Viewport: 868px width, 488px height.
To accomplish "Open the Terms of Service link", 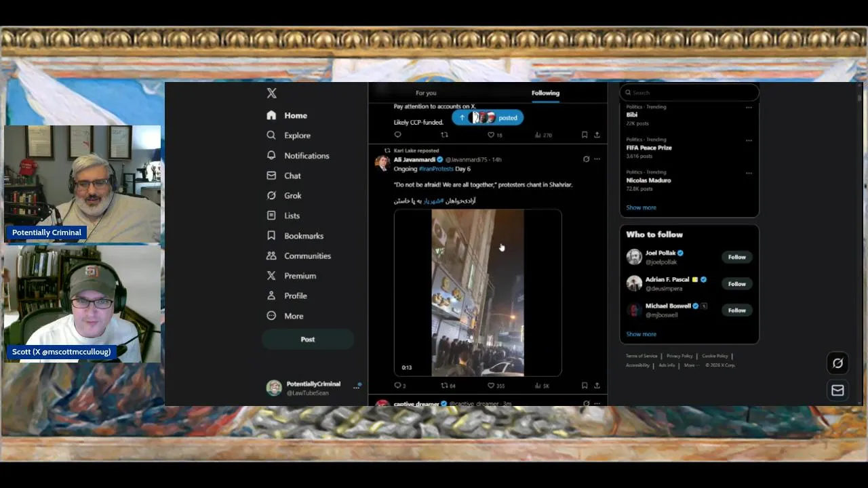I will (642, 356).
